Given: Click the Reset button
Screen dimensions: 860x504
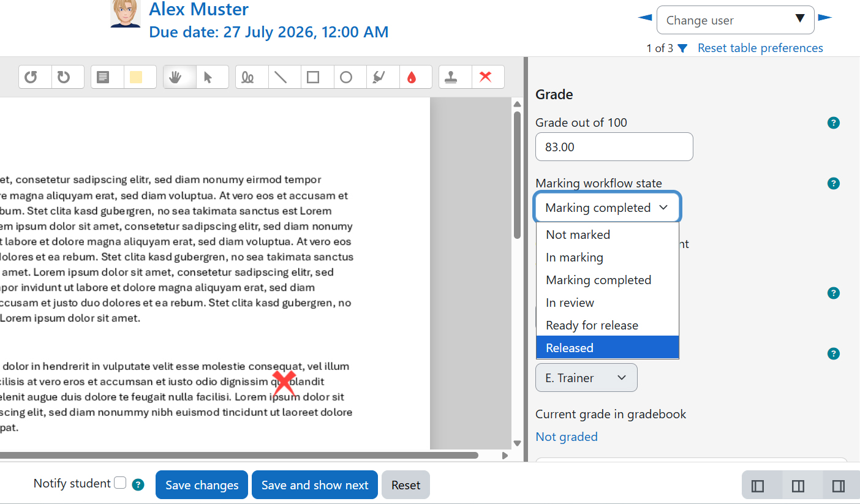Looking at the screenshot, I should (x=405, y=485).
